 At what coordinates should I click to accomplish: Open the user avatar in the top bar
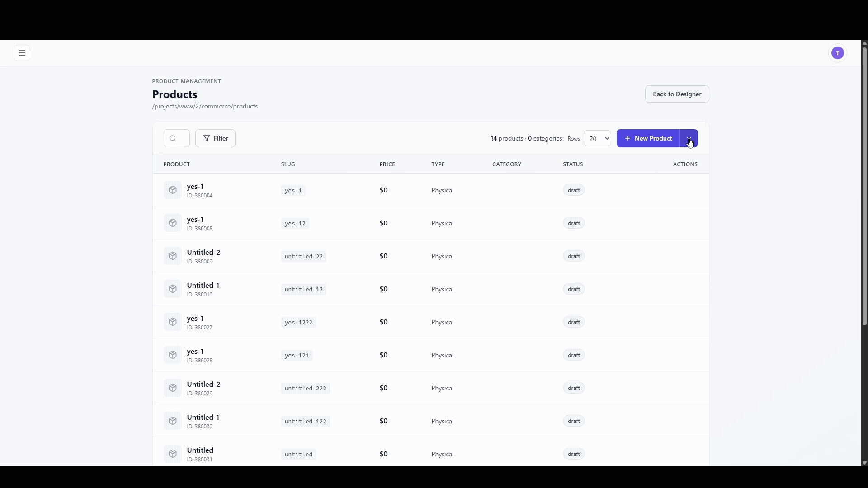click(837, 53)
